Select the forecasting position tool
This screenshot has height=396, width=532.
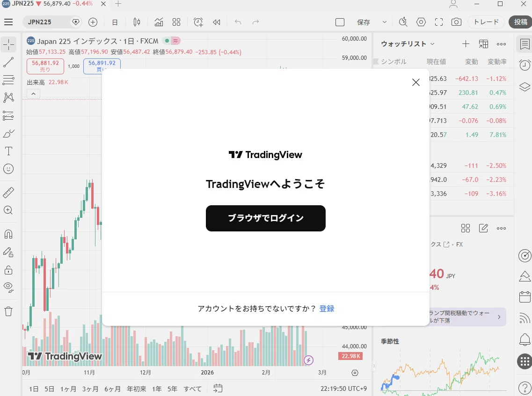(x=8, y=115)
